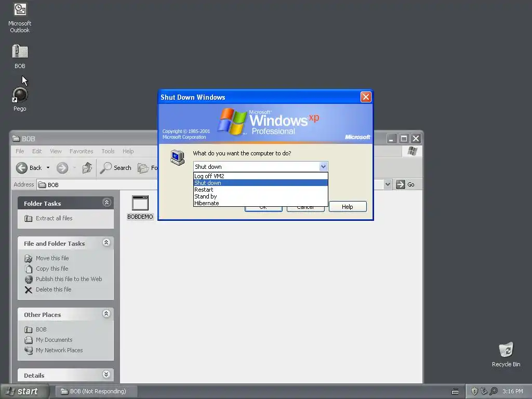Click the Windows flag throbber in BOB window

pyautogui.click(x=413, y=151)
